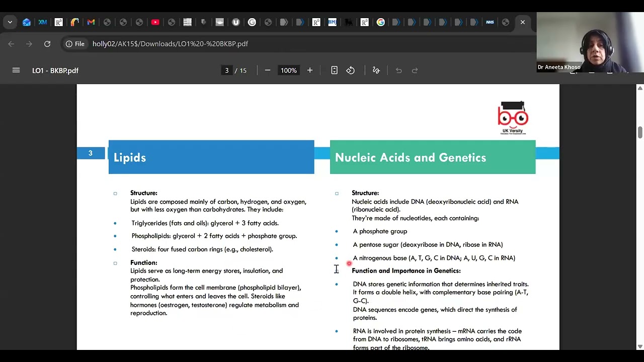
Task: Click the scrollbar up arrow
Action: [640, 88]
